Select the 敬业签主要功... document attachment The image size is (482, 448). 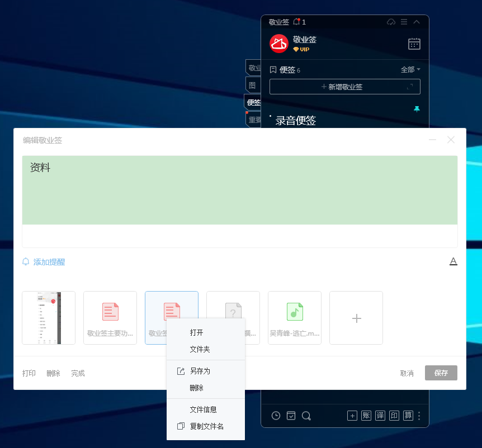110,318
